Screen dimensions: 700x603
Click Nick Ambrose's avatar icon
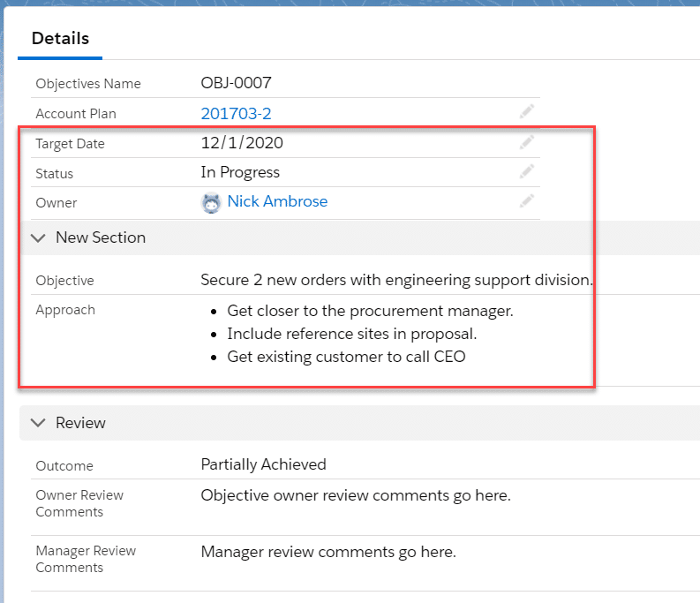[211, 202]
